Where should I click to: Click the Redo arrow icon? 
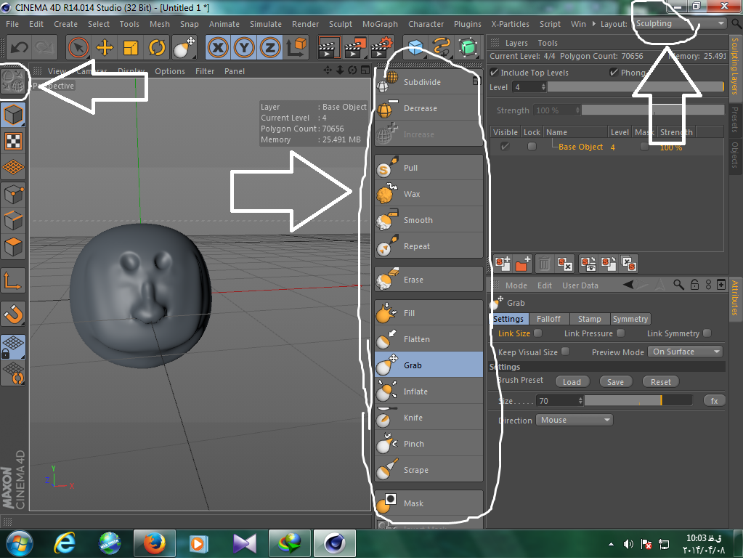click(x=44, y=47)
